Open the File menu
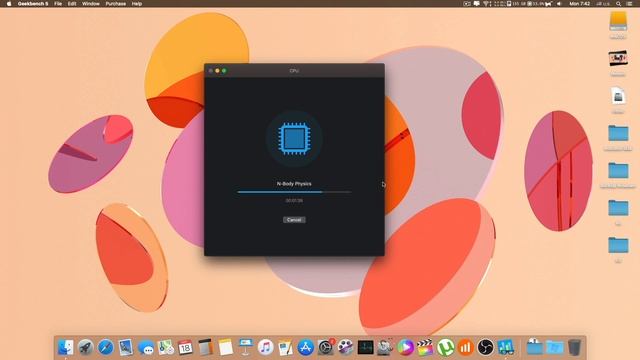 click(x=58, y=4)
